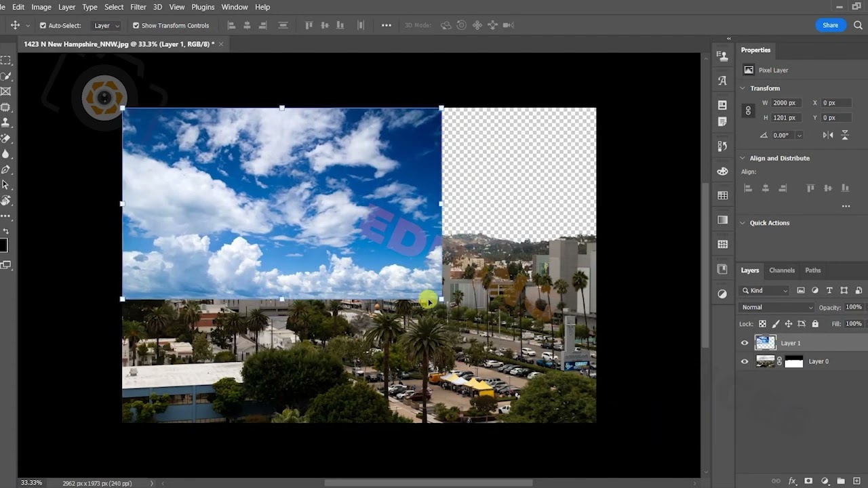Image resolution: width=868 pixels, height=488 pixels.
Task: Align left edges in Properties panel
Action: pos(749,188)
